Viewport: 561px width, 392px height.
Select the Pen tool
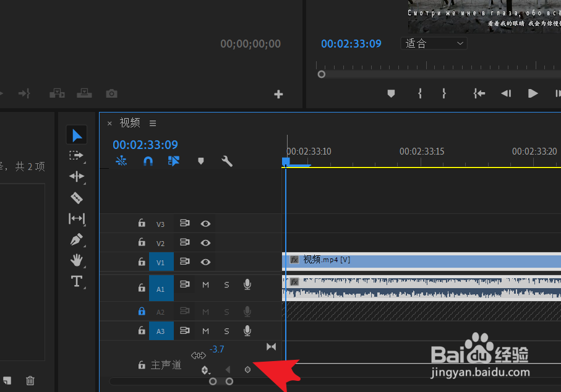(x=77, y=239)
